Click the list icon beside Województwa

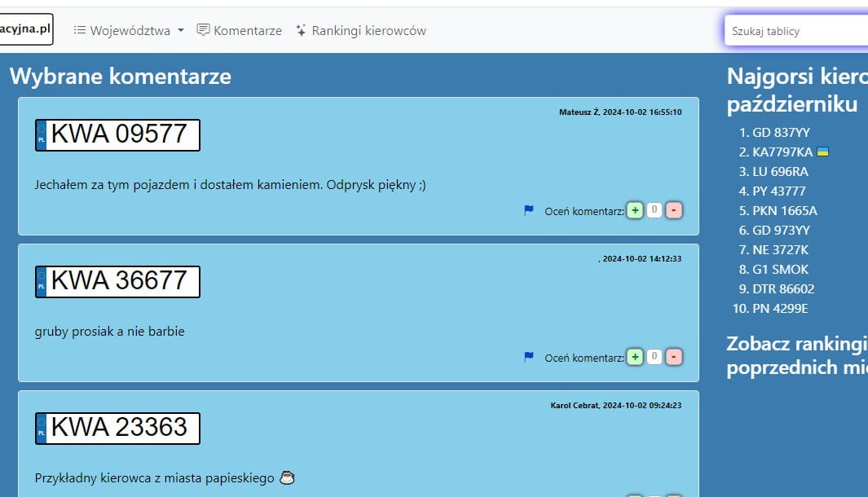(80, 30)
